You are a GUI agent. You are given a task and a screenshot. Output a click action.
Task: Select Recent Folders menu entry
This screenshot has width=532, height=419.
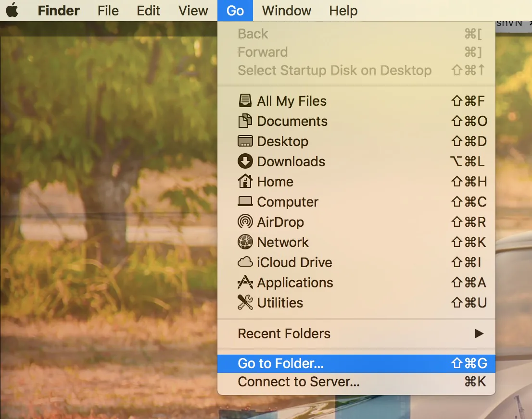pyautogui.click(x=356, y=333)
